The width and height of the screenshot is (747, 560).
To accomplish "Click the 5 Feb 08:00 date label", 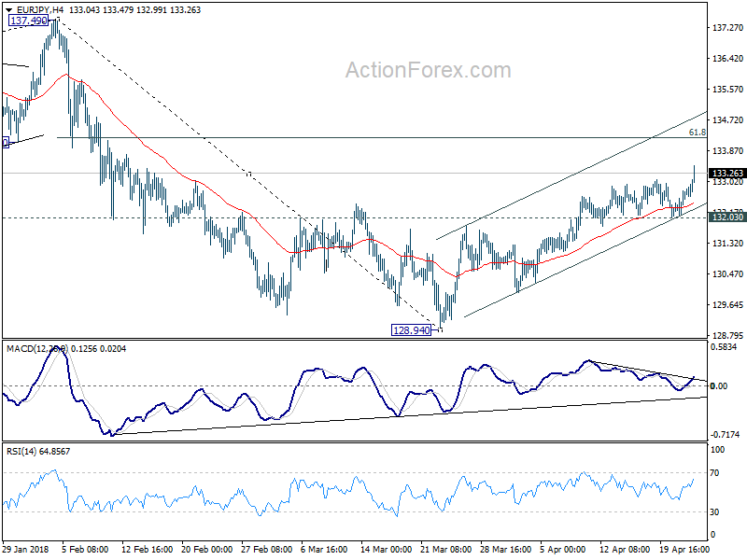I will pos(85,550).
